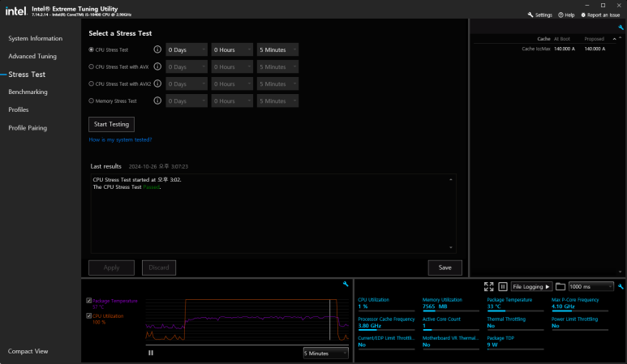Click Processor Cache Frequency 3.80 GHz value

[x=370, y=326]
